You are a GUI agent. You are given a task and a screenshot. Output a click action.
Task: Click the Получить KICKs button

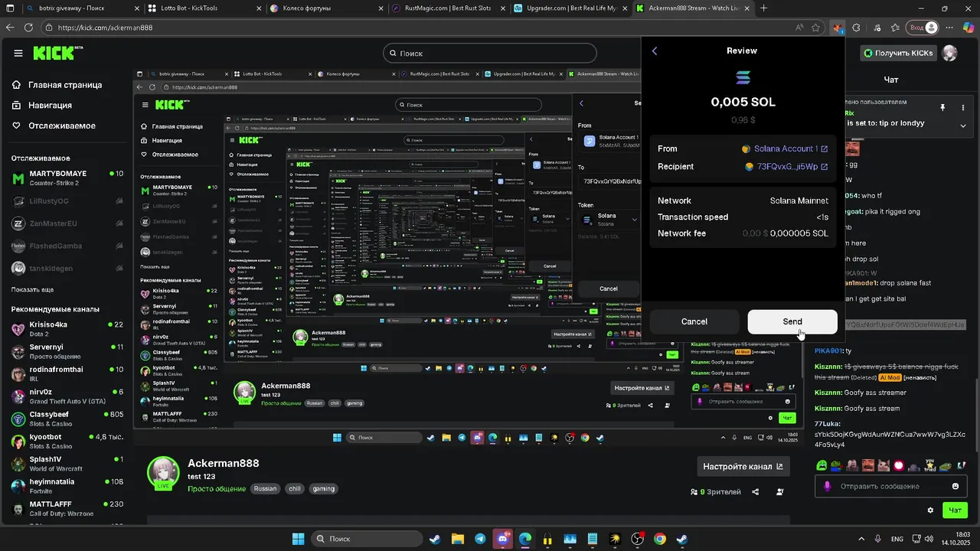pyautogui.click(x=899, y=53)
